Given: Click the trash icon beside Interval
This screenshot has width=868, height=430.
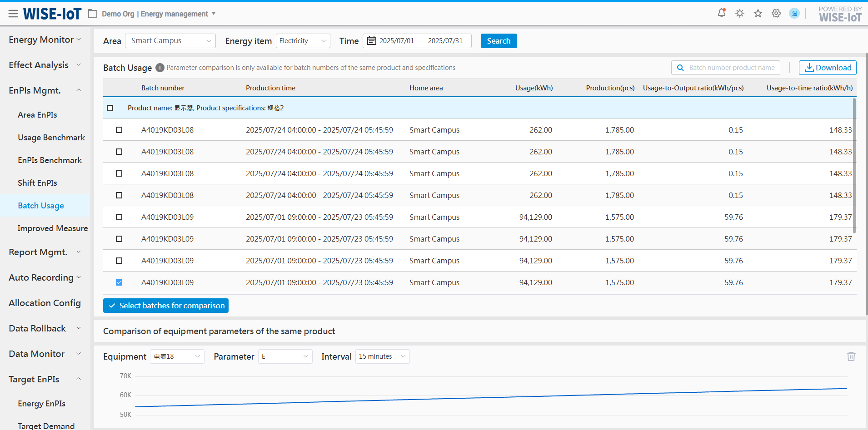Looking at the screenshot, I should tap(851, 356).
